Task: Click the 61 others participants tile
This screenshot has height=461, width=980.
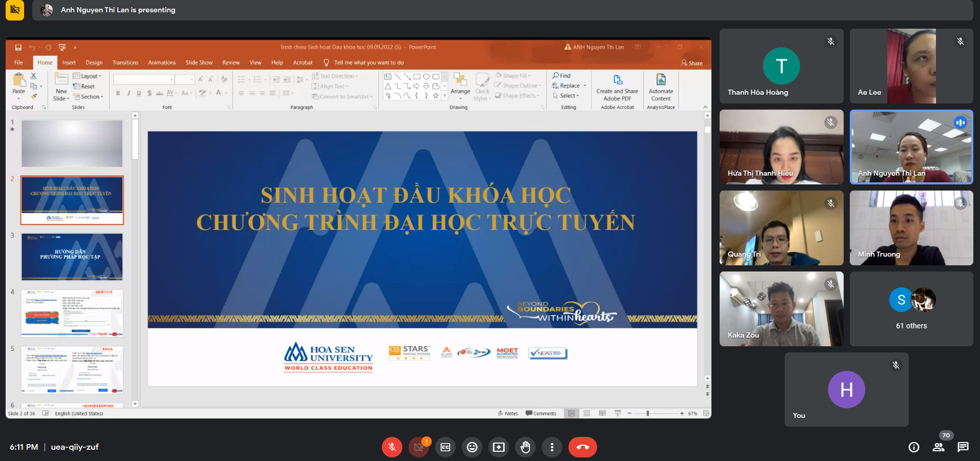Action: click(x=911, y=309)
